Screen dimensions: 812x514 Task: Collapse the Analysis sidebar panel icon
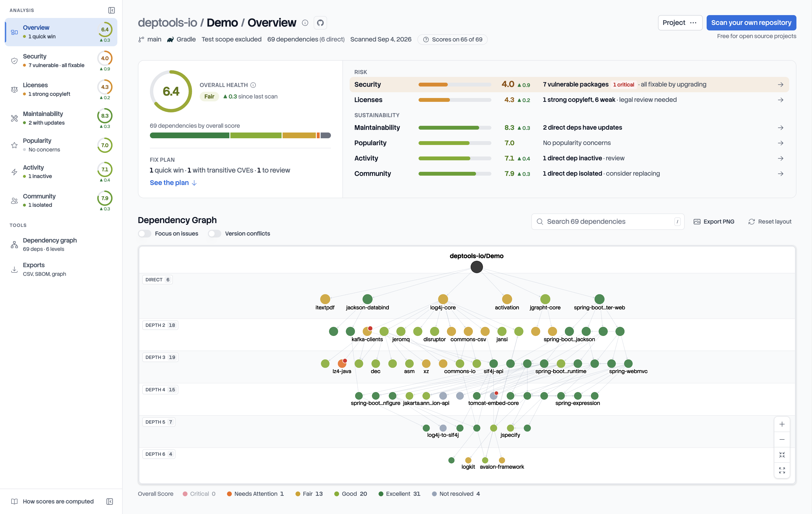111,10
